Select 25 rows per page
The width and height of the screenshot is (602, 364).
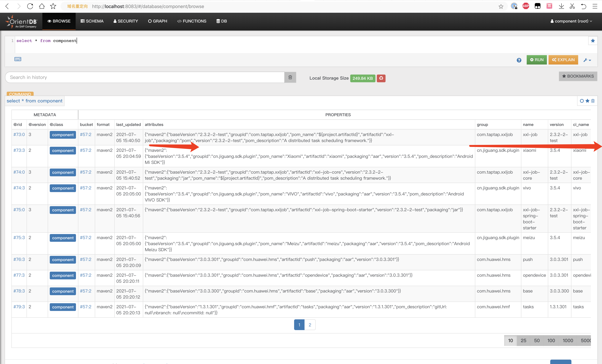pos(523,340)
